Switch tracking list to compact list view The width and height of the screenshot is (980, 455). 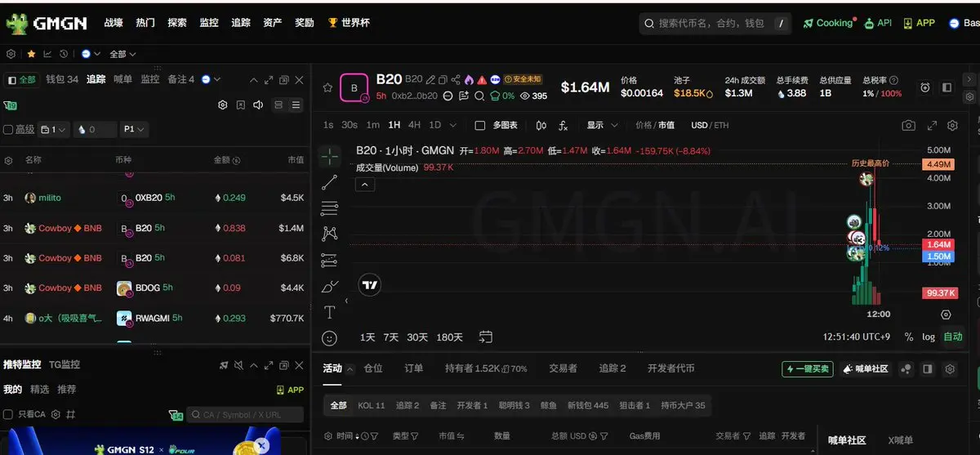pyautogui.click(x=296, y=105)
